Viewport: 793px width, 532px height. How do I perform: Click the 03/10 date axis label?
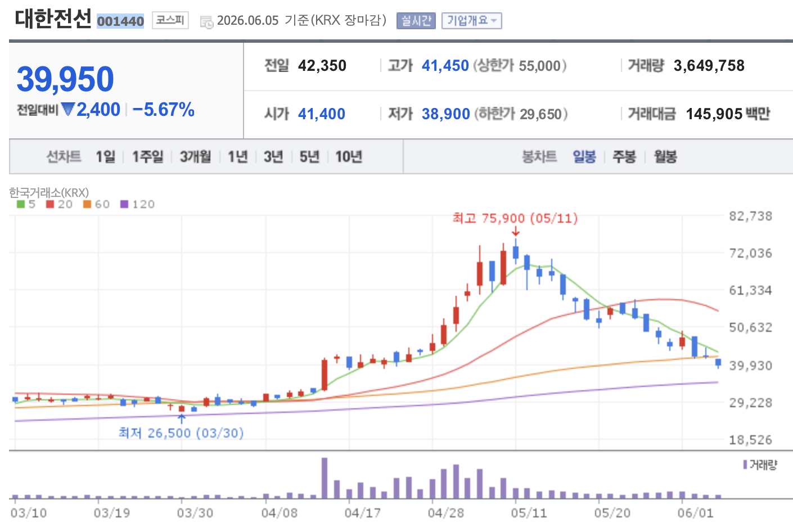(x=29, y=513)
